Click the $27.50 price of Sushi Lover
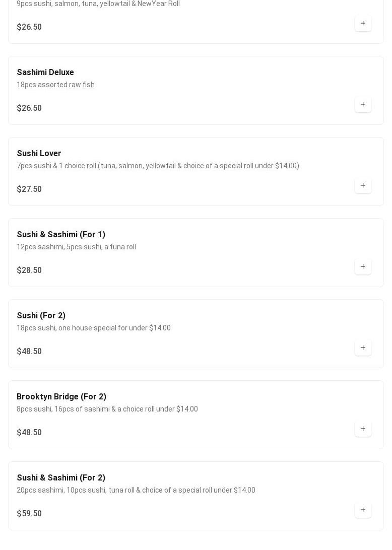This screenshot has width=392, height=550. coord(29,189)
